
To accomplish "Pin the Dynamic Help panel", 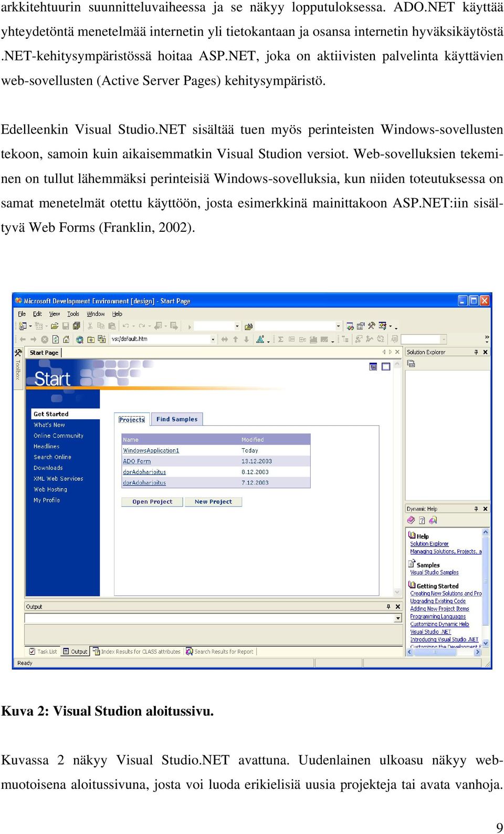I will 476,509.
